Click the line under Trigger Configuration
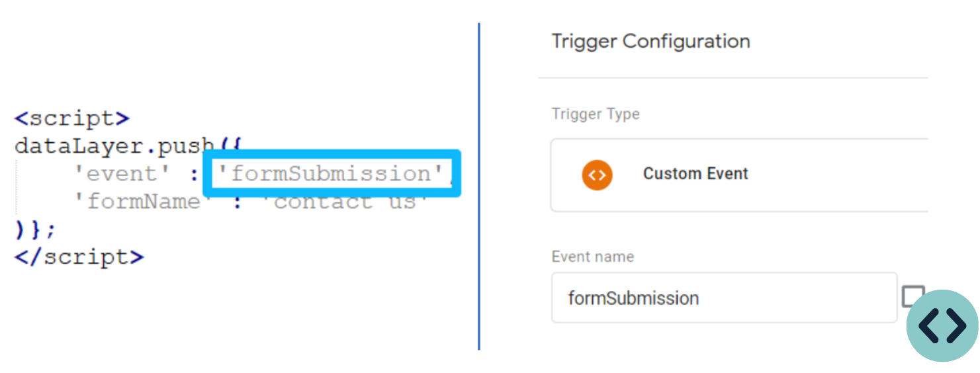Viewport: 980px width, 373px height. point(733,78)
